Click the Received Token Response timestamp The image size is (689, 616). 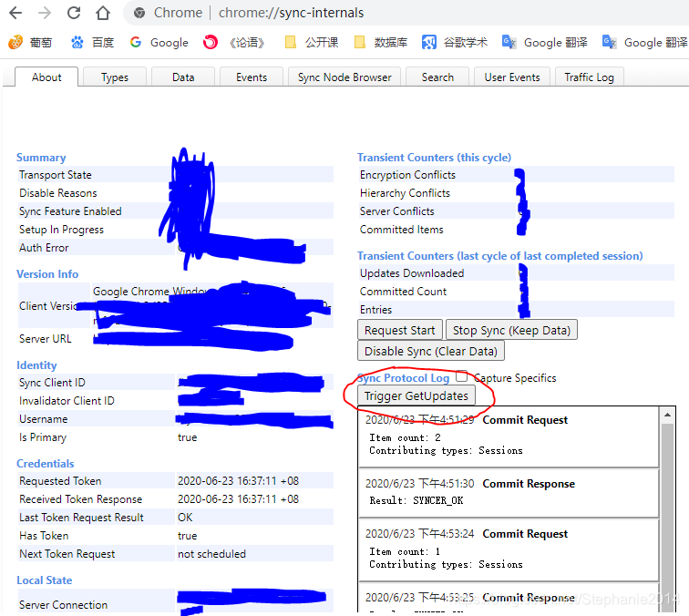click(238, 499)
